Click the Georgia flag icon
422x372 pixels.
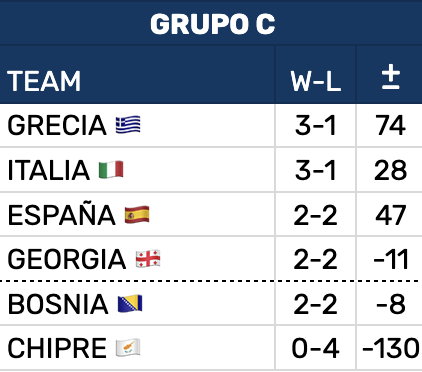coord(148,259)
